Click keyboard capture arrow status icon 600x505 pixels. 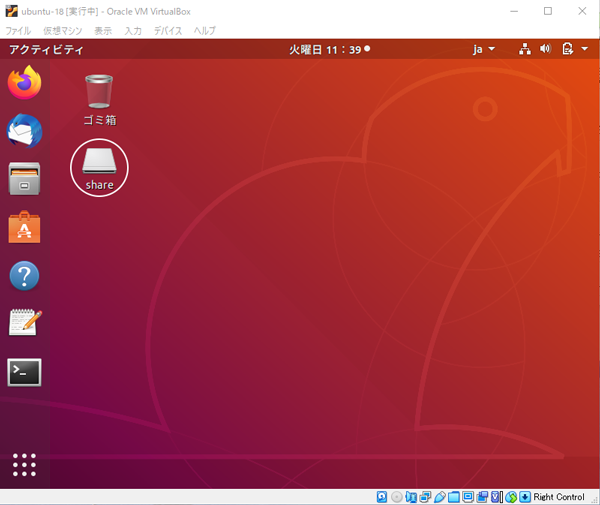point(525,497)
